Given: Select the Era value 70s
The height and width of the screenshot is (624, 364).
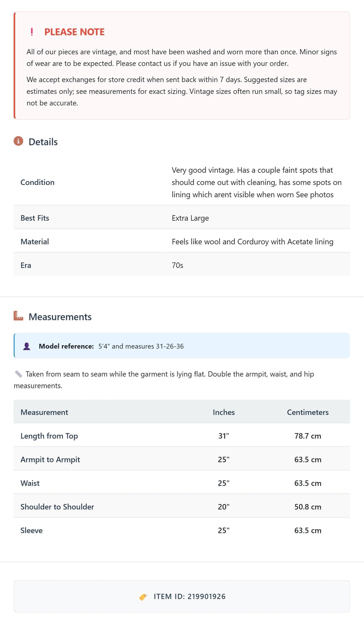Looking at the screenshot, I should click(x=178, y=266).
